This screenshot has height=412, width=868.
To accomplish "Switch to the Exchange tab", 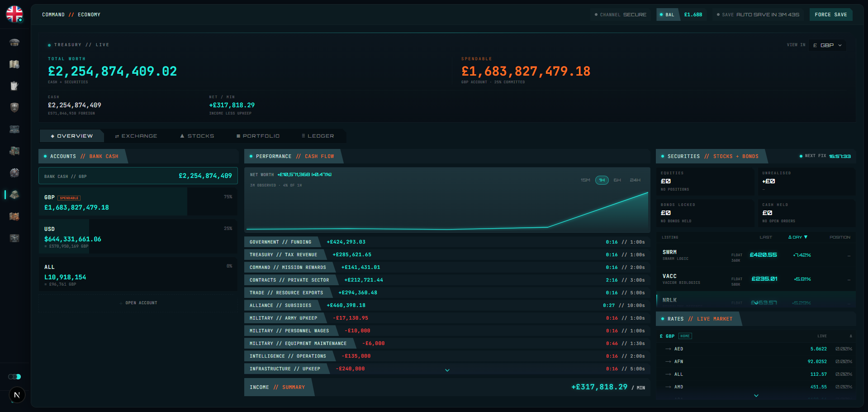I will (136, 136).
